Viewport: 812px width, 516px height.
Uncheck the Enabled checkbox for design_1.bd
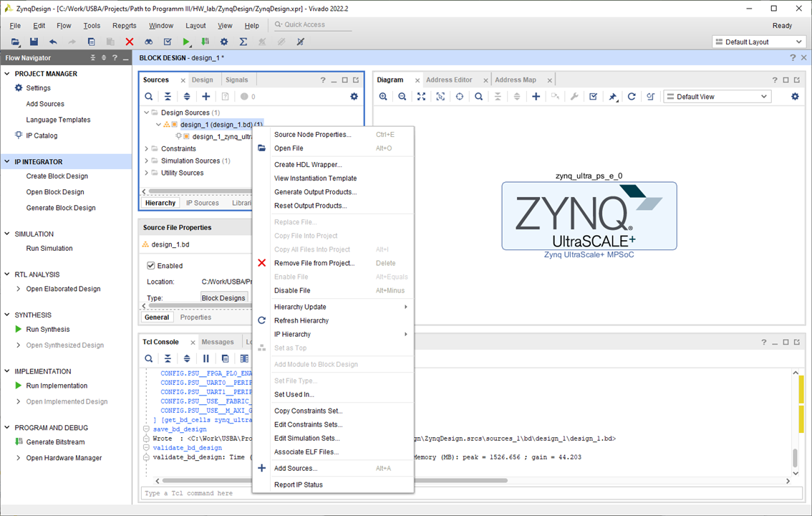pyautogui.click(x=151, y=266)
